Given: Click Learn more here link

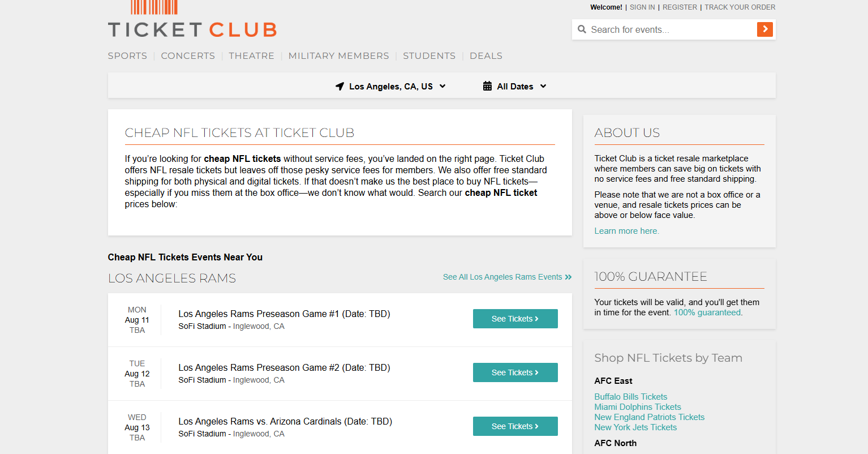Looking at the screenshot, I should click(626, 231).
